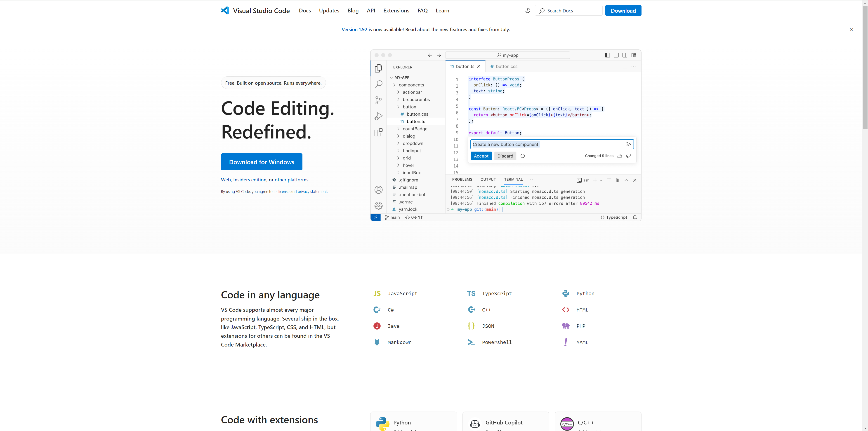The image size is (868, 431).
Task: Click the thumbs down feedback icon
Action: pyautogui.click(x=628, y=156)
